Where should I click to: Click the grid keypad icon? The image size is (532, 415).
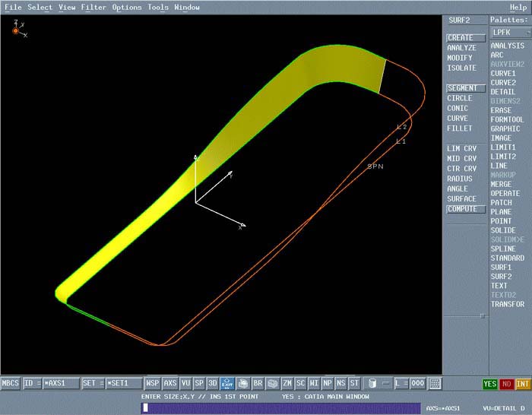(435, 384)
